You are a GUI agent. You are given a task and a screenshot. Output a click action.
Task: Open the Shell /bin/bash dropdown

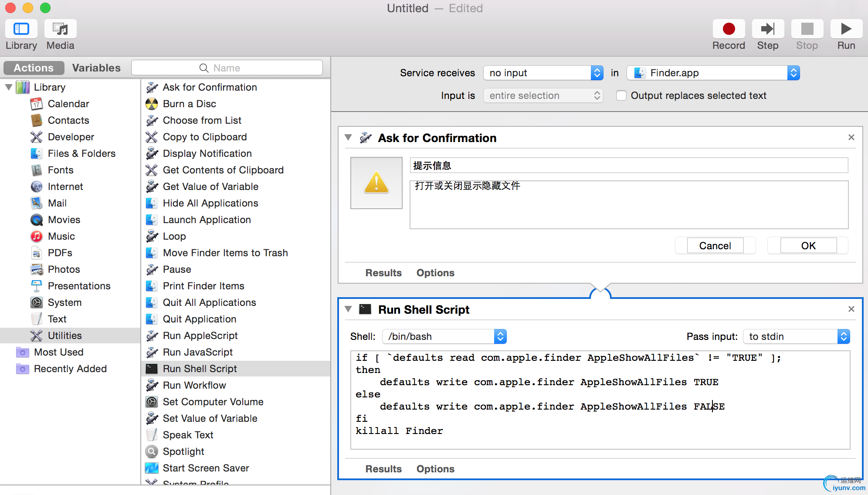click(x=444, y=336)
